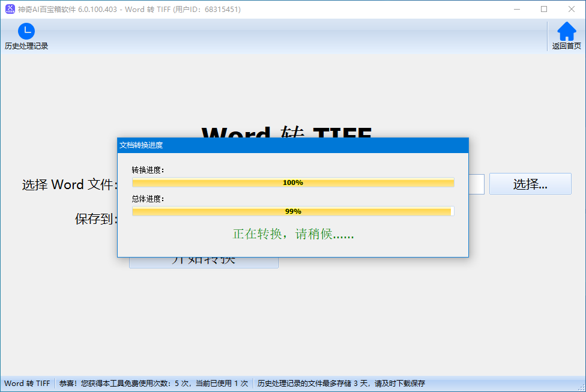Click the 选择... button

[530, 184]
